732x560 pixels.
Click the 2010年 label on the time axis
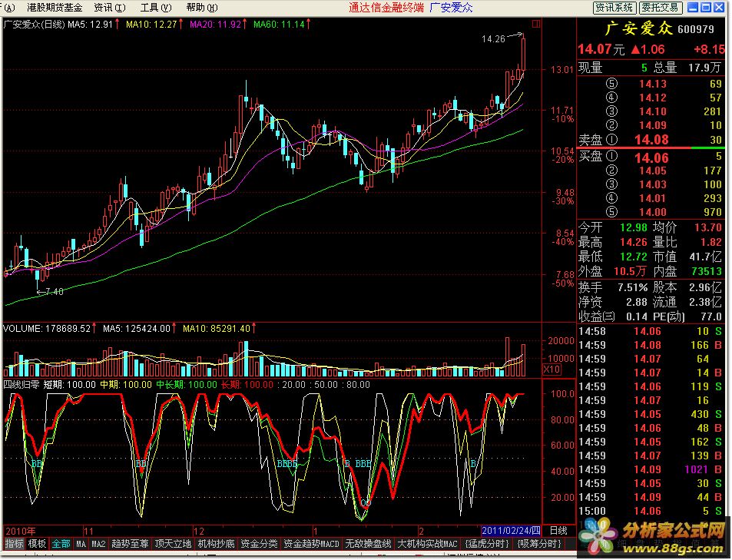click(20, 531)
